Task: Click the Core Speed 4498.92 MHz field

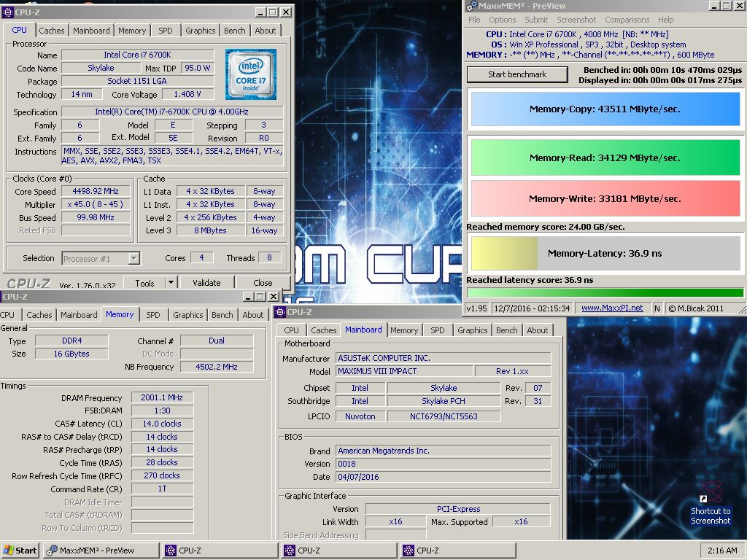Action: [96, 191]
